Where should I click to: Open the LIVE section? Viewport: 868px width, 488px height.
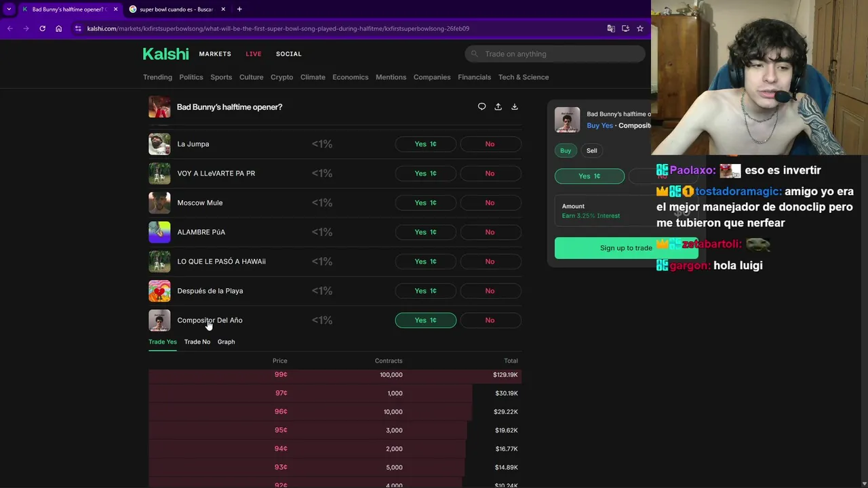(x=253, y=54)
